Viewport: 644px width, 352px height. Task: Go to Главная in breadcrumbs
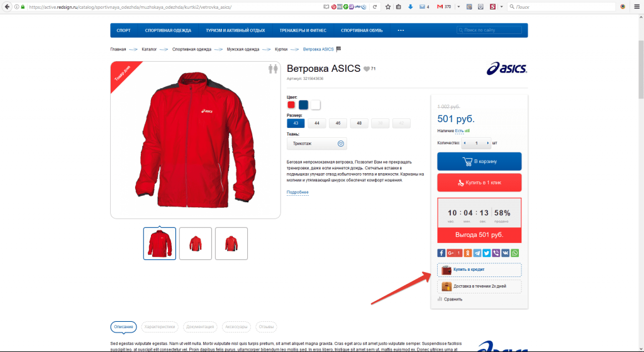pyautogui.click(x=118, y=49)
